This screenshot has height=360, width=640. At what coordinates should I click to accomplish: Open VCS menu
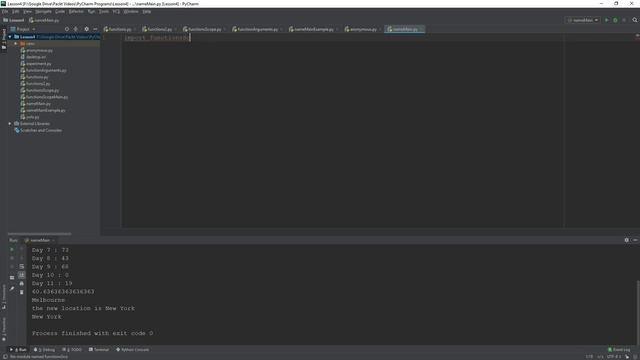point(116,11)
